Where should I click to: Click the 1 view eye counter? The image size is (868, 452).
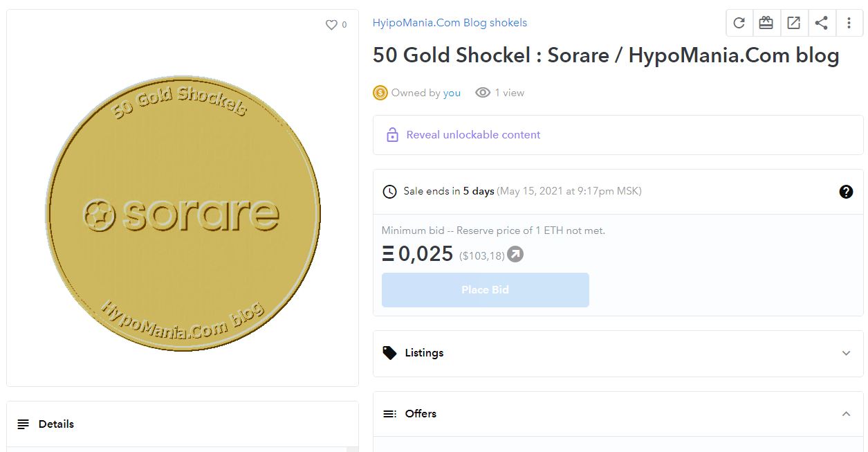tap(499, 93)
